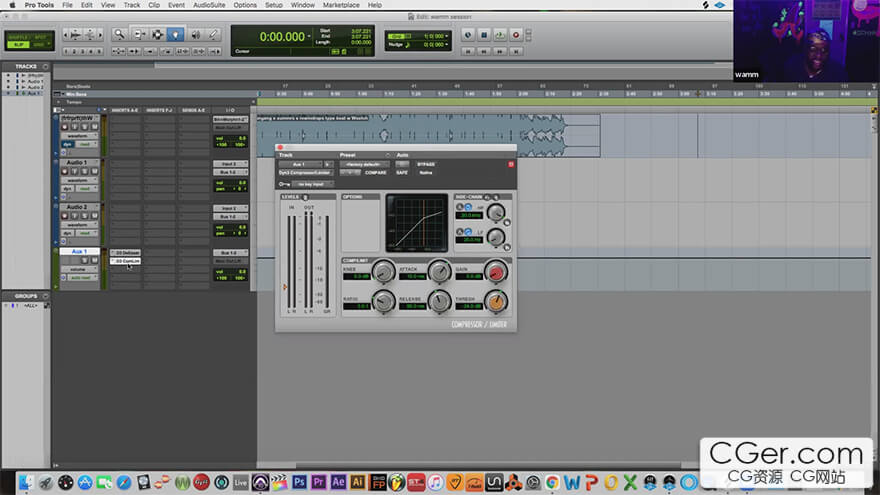
Task: Select the Pencil tool
Action: tap(213, 35)
